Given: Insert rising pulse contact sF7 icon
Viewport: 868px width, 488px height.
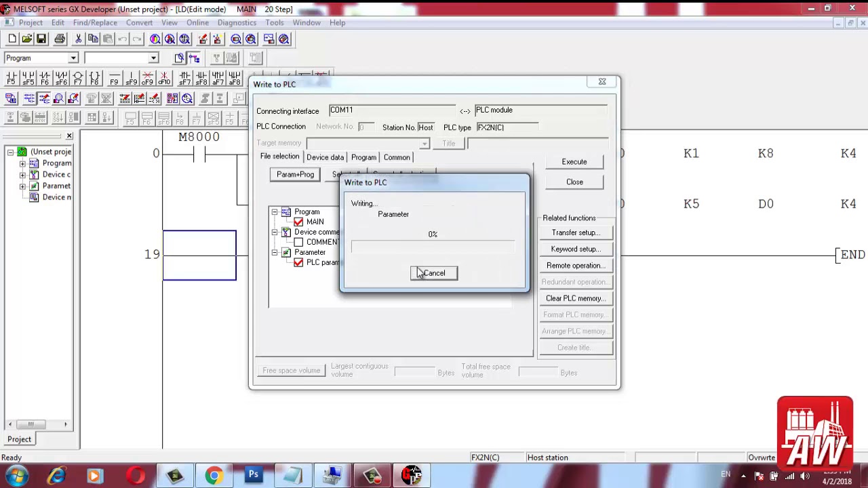Looking at the screenshot, I should pos(184,79).
